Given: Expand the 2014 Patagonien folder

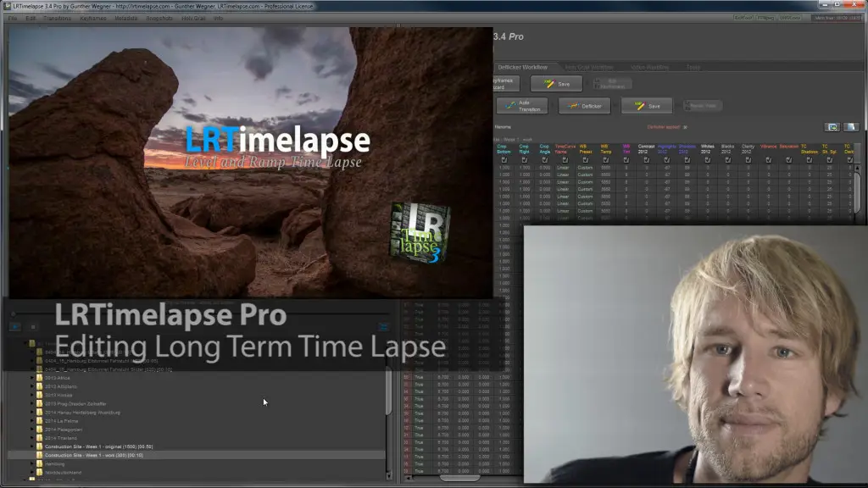Looking at the screenshot, I should pyautogui.click(x=32, y=430).
